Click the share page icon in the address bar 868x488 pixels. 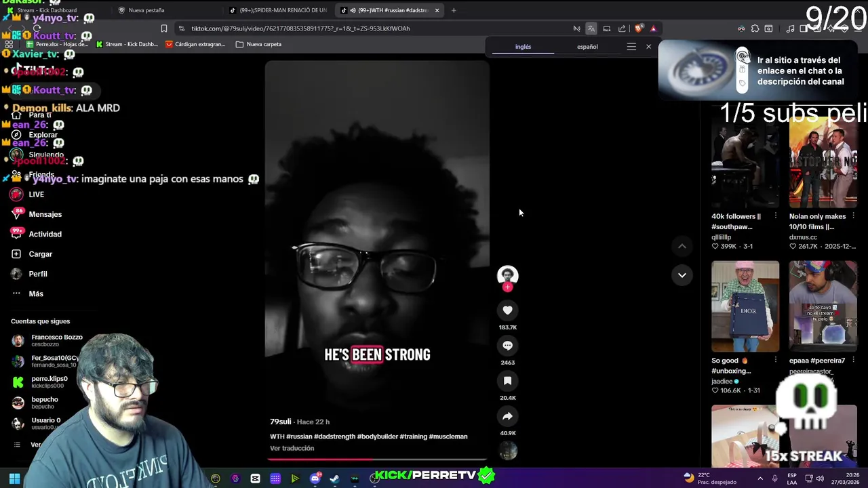(622, 28)
